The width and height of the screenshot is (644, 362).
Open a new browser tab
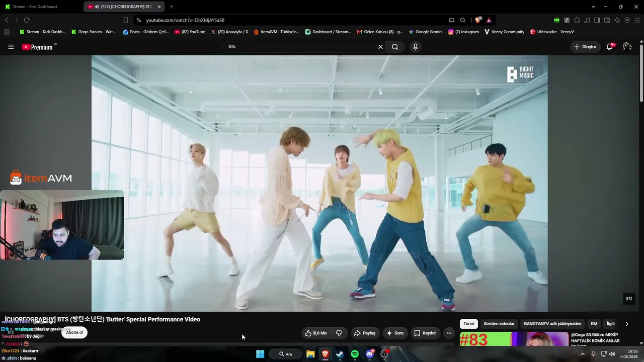click(x=172, y=7)
